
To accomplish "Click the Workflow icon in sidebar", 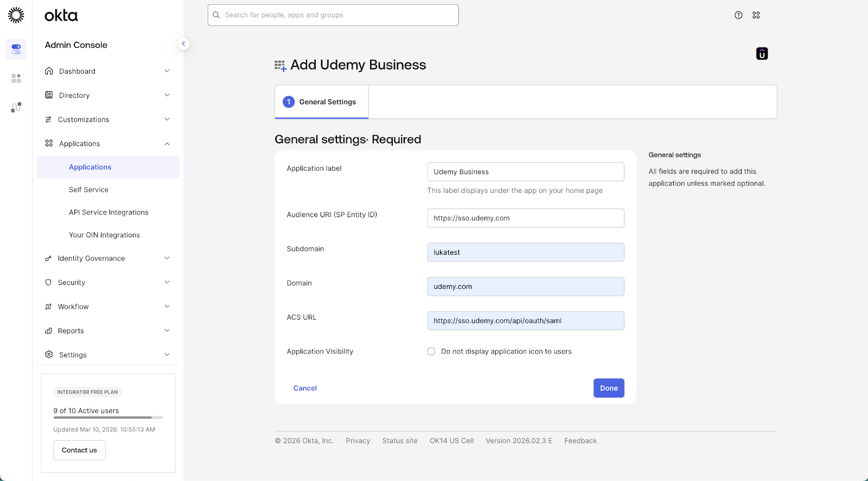I will coord(48,307).
